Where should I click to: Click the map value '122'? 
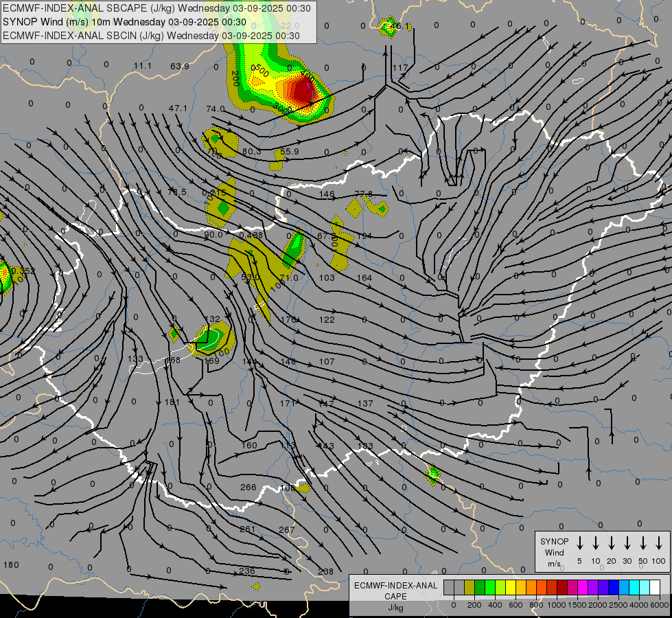[x=327, y=319]
